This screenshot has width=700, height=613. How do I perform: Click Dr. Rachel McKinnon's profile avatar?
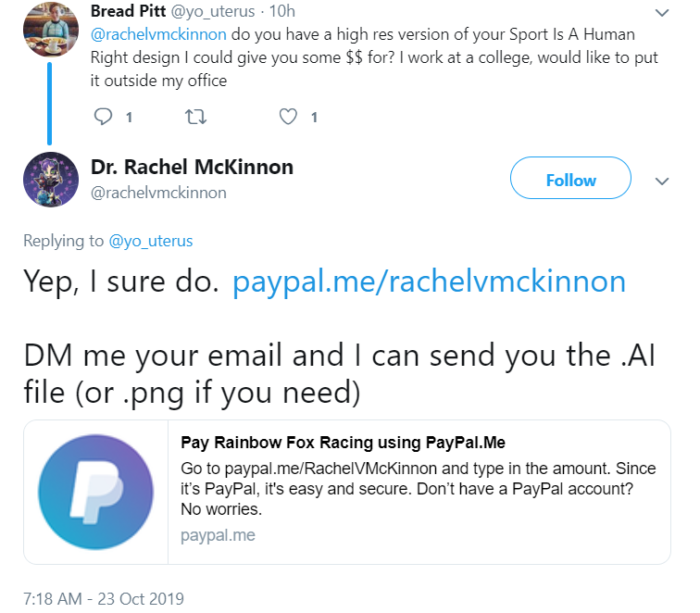click(50, 180)
